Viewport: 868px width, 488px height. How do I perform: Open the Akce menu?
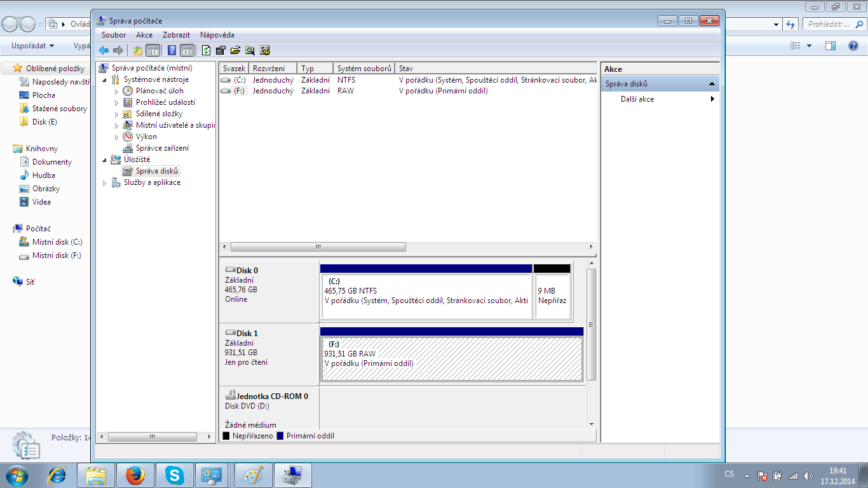(144, 35)
